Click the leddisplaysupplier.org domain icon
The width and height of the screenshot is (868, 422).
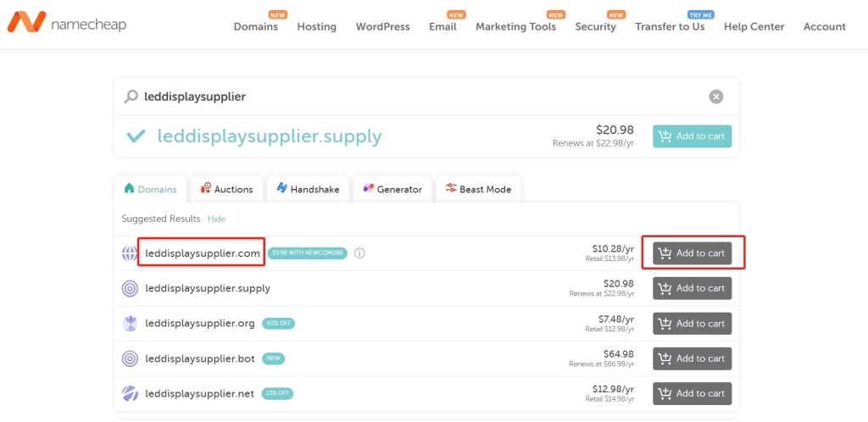point(130,323)
